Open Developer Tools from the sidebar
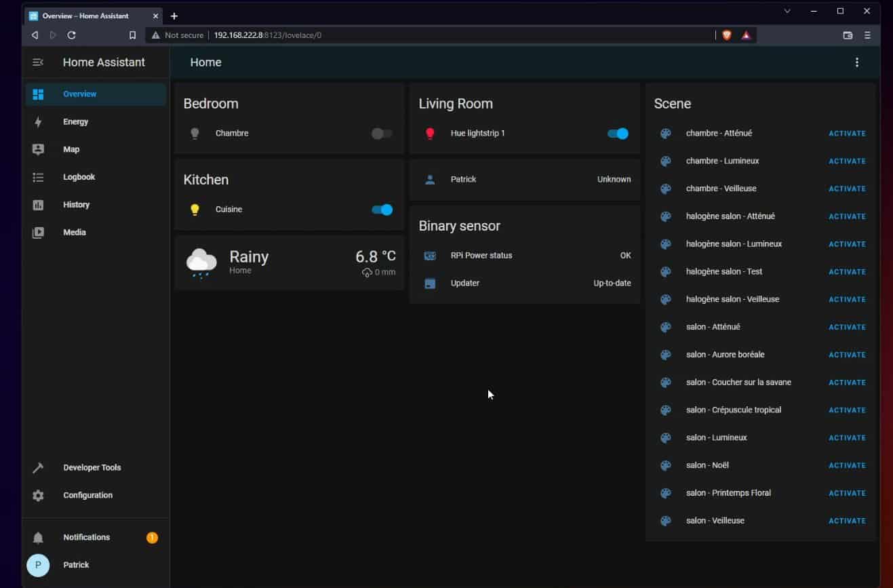This screenshot has height=588, width=893. tap(38, 467)
